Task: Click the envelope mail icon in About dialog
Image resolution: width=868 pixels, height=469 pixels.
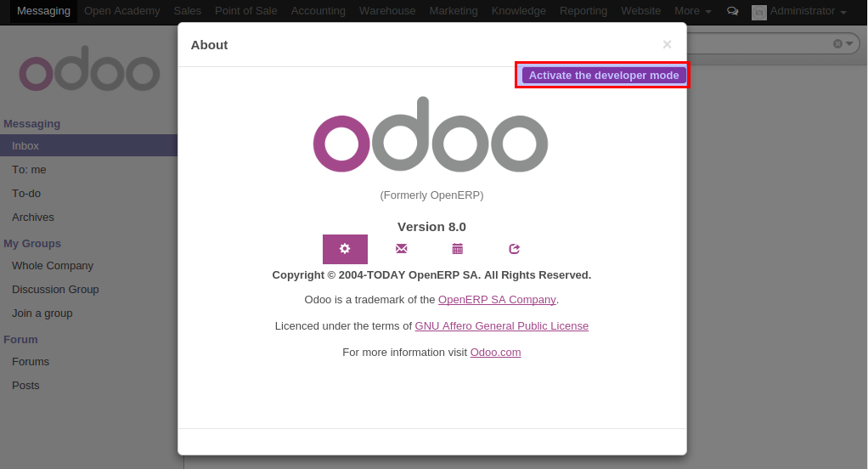Action: (402, 249)
